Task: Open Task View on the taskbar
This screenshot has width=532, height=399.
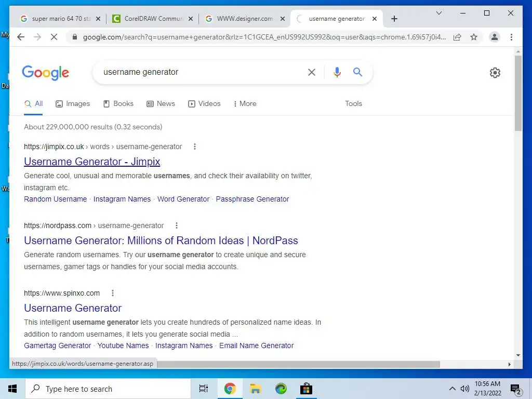Action: 204,389
